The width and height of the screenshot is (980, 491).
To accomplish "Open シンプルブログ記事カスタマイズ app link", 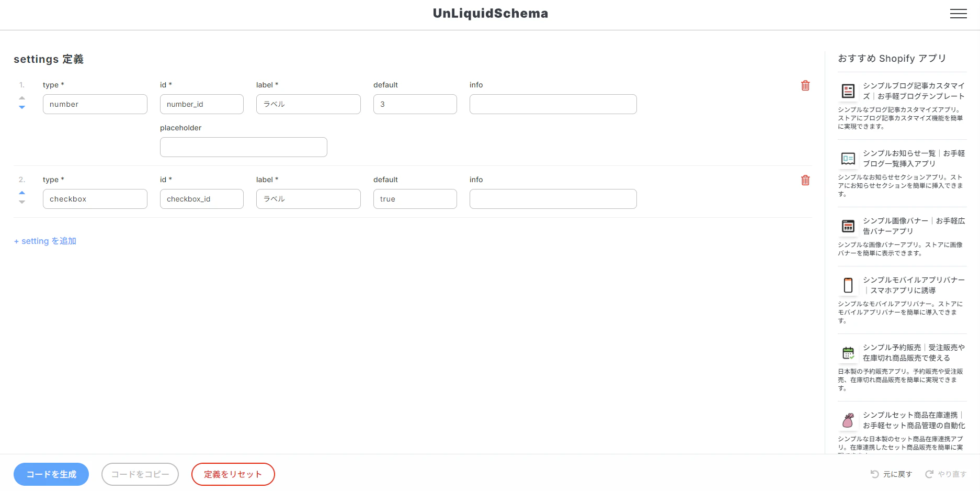I will point(914,91).
